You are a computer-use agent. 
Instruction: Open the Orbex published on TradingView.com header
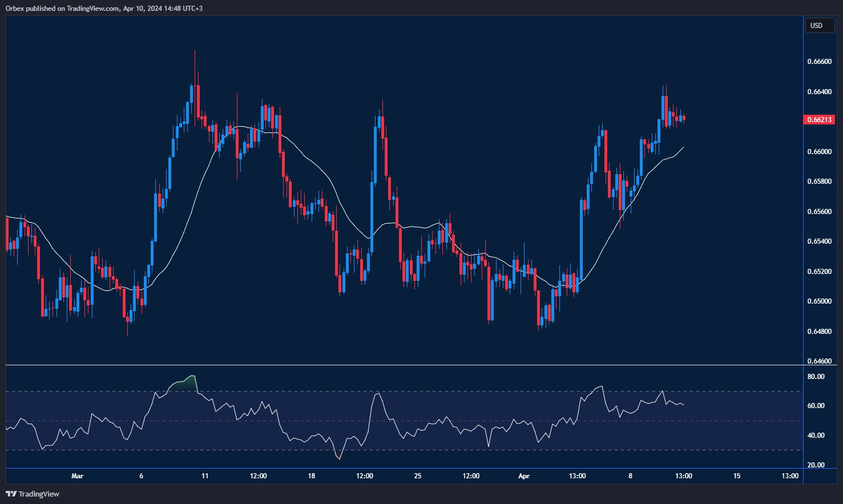click(104, 8)
